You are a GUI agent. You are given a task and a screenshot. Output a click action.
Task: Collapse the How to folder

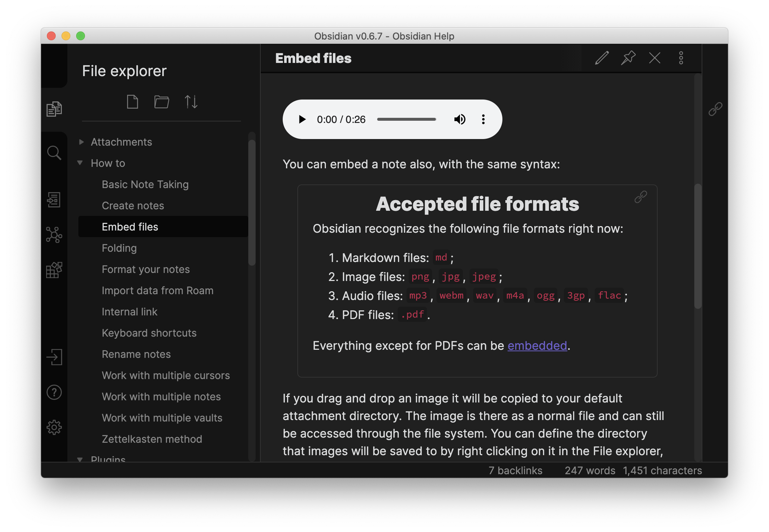pos(108,163)
